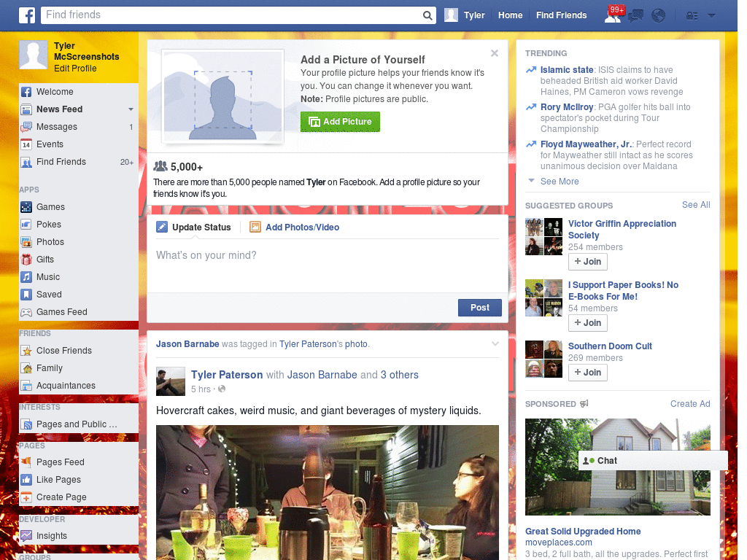Image resolution: width=747 pixels, height=560 pixels.
Task: Open Find Friends in top navigation
Action: [x=561, y=15]
